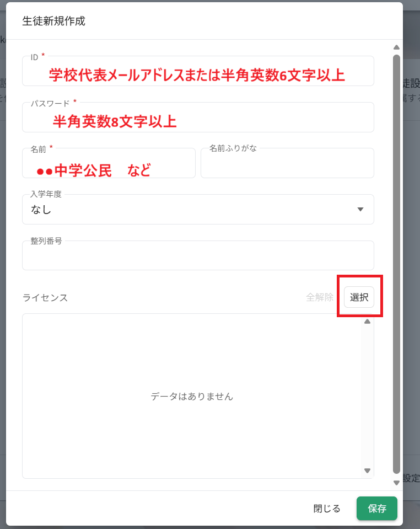Click the empty データはありません list area
This screenshot has height=529, width=420.
click(x=192, y=396)
